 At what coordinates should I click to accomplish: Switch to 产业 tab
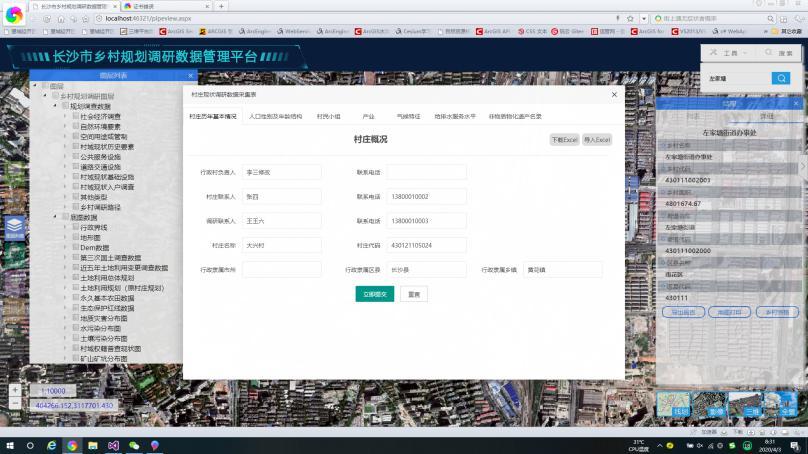coord(368,116)
